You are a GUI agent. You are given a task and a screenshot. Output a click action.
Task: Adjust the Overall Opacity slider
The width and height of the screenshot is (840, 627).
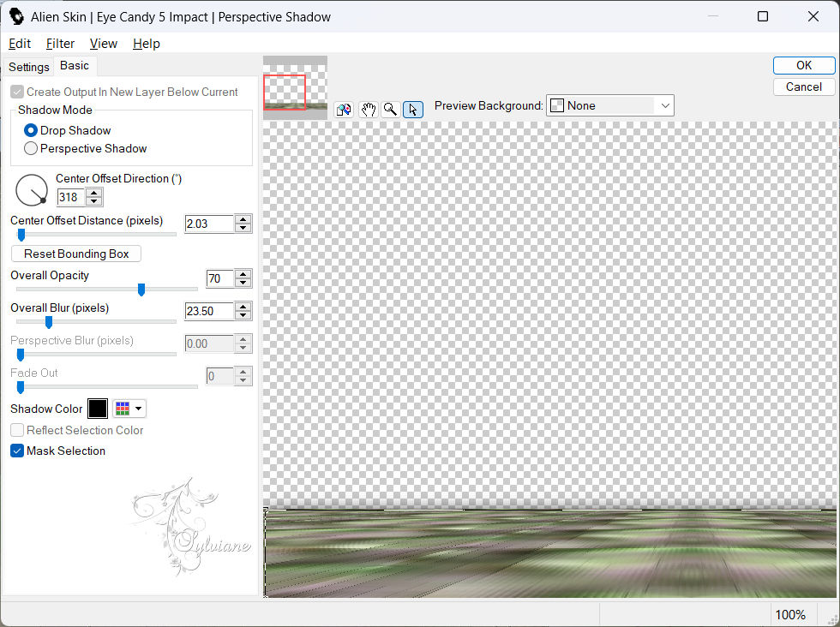(x=141, y=290)
